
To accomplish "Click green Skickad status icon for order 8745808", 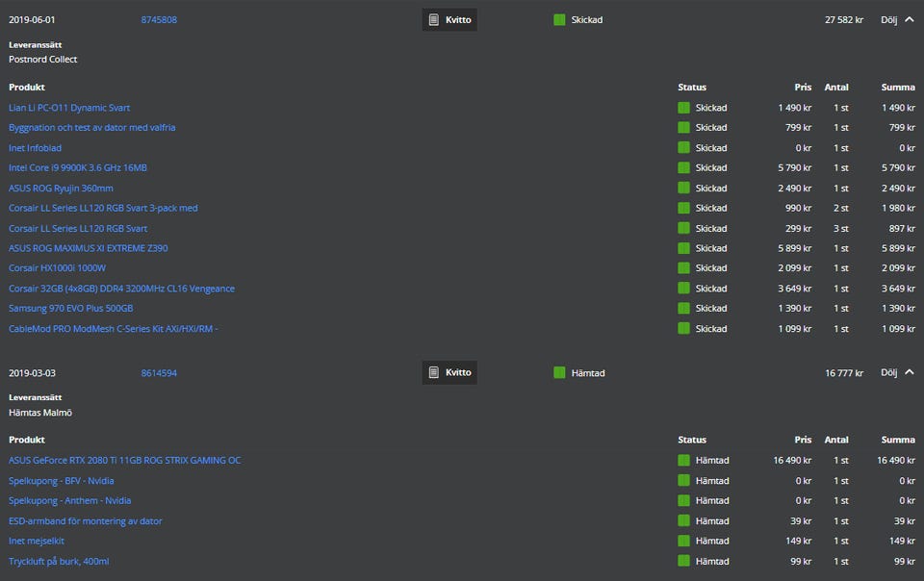I will tap(559, 19).
